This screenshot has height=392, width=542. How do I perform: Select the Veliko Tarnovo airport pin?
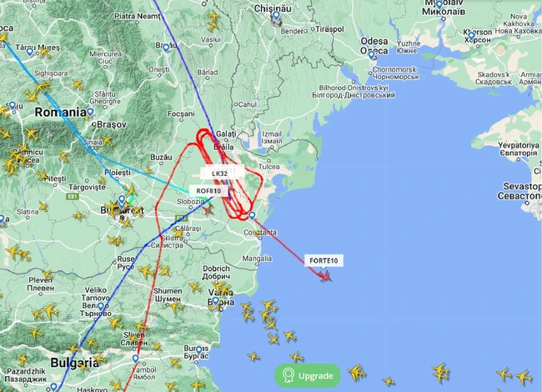click(x=101, y=307)
